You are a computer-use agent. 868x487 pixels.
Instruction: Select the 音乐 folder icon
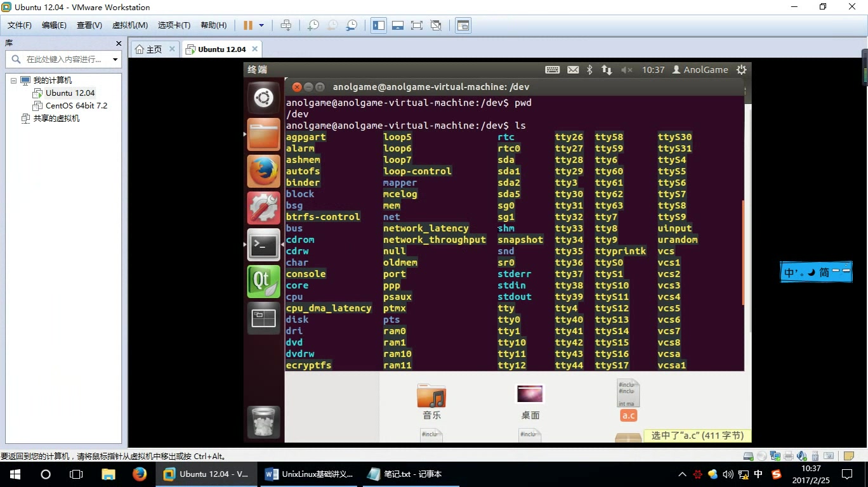(x=431, y=402)
